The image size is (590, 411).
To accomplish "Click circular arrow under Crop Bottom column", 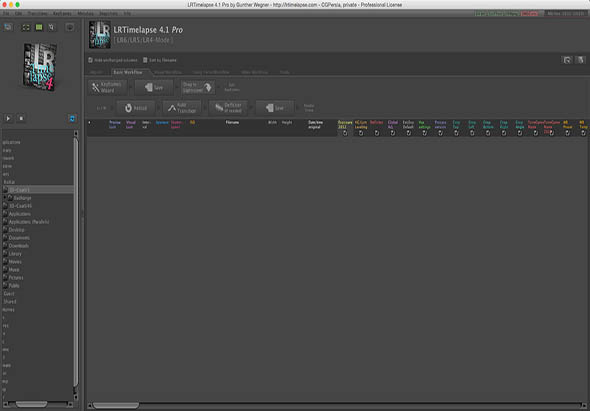I will click(488, 133).
